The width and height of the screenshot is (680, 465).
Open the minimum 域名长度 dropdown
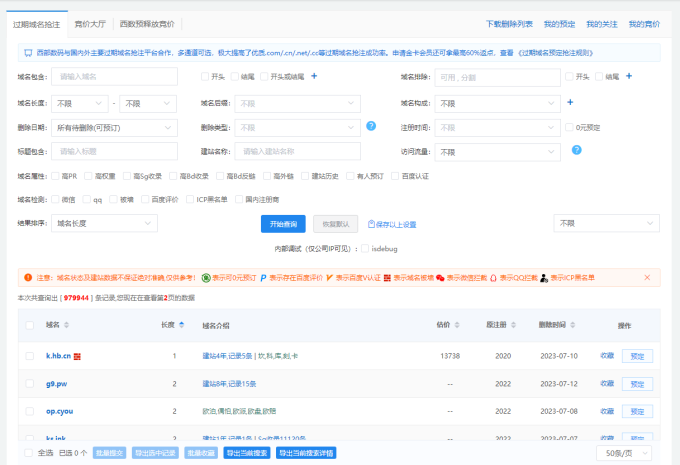pos(80,104)
